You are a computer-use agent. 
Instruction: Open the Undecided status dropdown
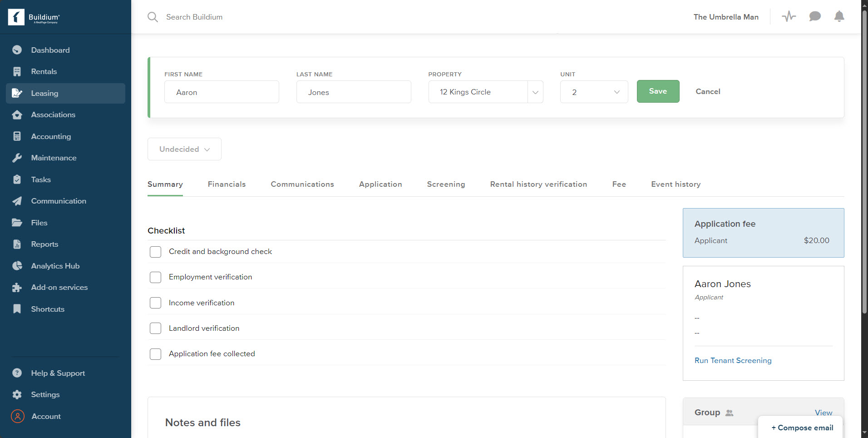pyautogui.click(x=184, y=149)
